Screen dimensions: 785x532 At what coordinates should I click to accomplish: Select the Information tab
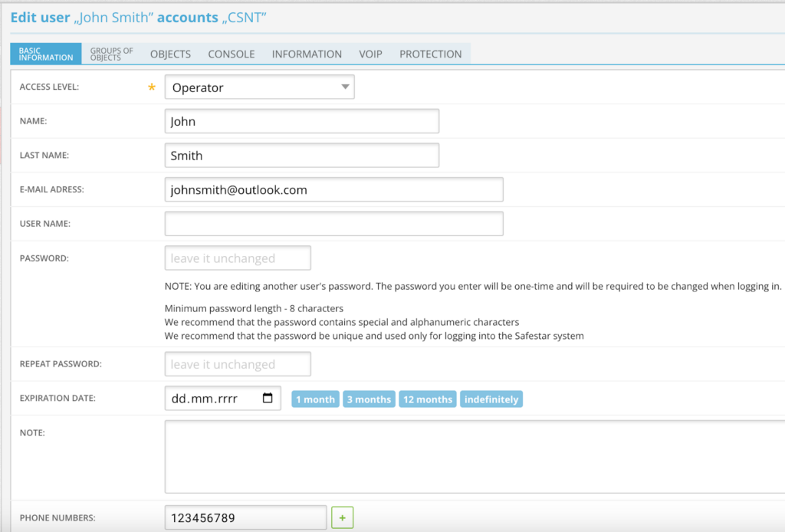pyautogui.click(x=307, y=54)
